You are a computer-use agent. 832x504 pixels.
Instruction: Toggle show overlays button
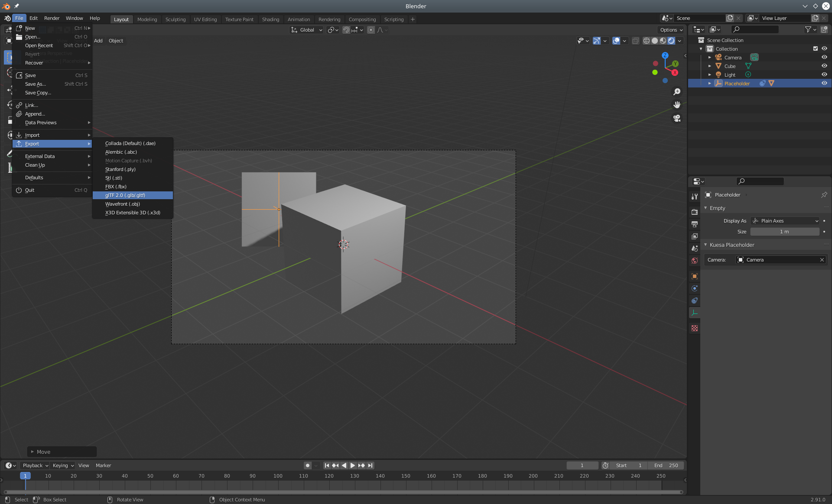[x=616, y=41]
